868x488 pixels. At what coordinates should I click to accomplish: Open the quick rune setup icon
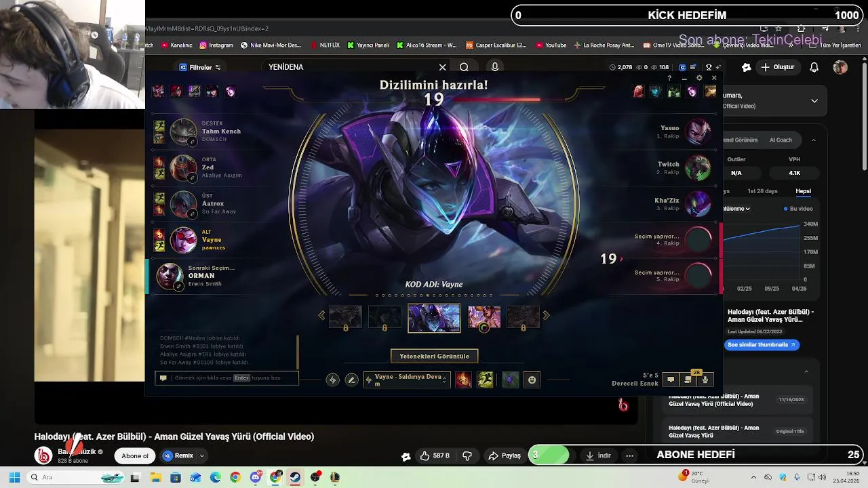click(x=332, y=380)
